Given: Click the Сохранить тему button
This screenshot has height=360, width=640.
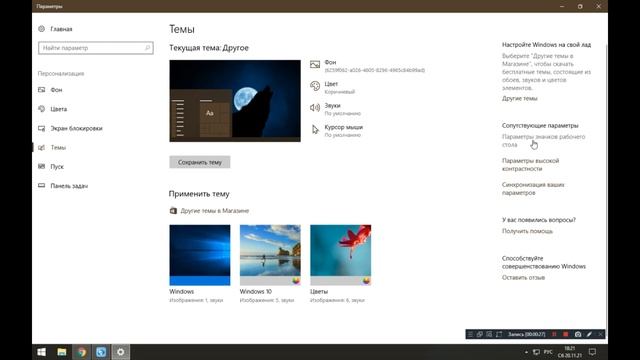Looking at the screenshot, I should pos(200,162).
